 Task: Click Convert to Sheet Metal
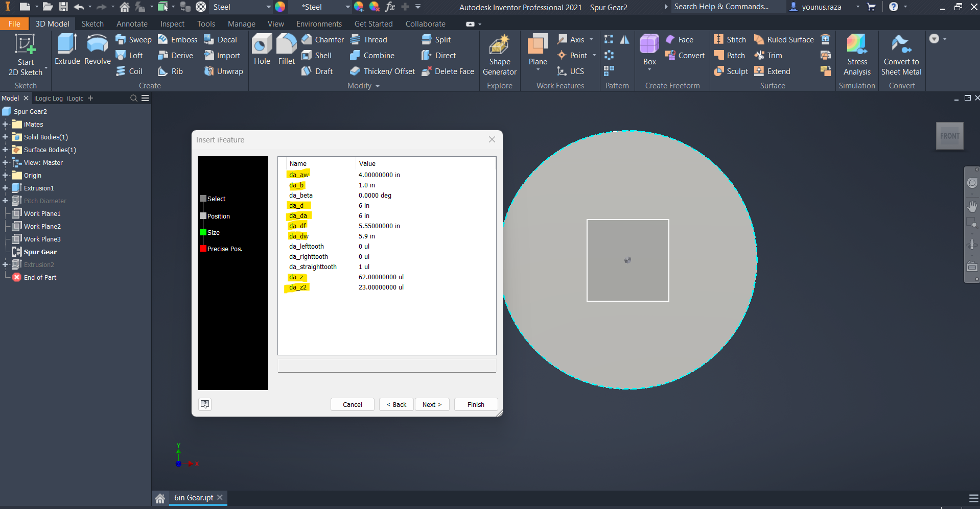click(x=901, y=54)
